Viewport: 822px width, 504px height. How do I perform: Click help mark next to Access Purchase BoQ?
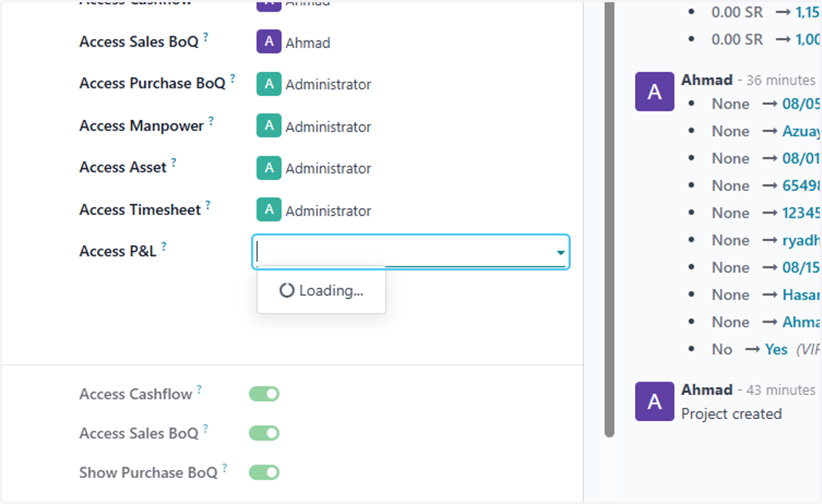point(232,79)
